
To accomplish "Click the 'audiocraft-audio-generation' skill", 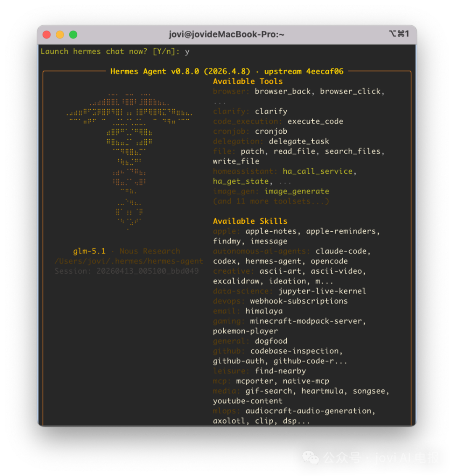I will (308, 411).
